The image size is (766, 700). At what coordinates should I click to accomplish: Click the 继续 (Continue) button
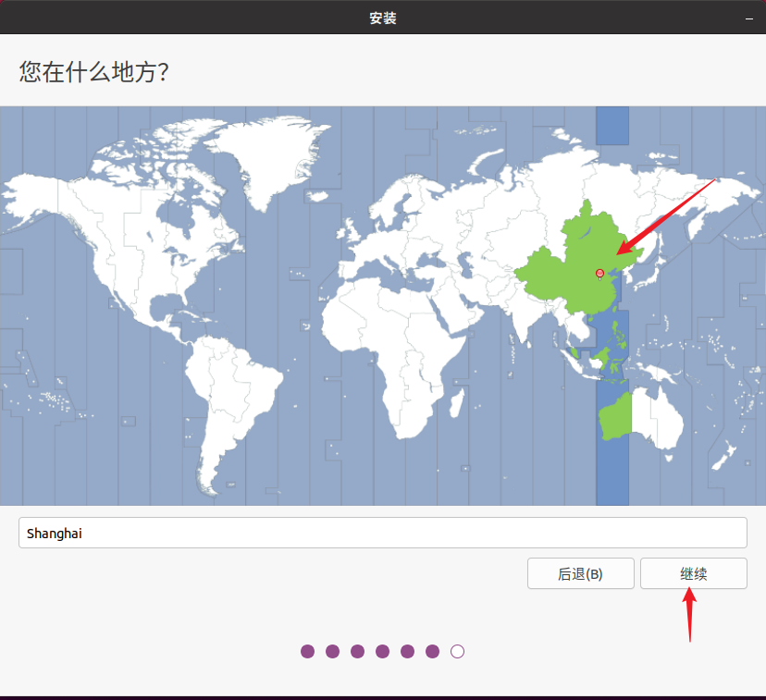pos(693,573)
